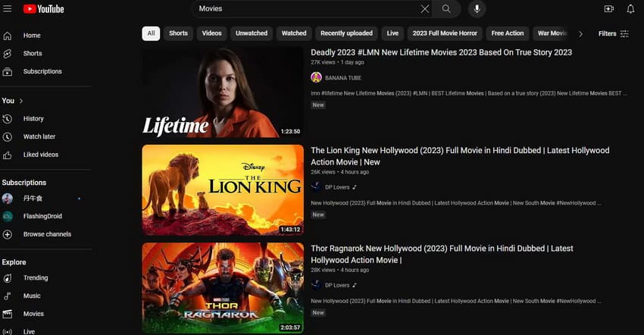
Task: Open Thor Ragnarok video title
Action: tap(442, 254)
